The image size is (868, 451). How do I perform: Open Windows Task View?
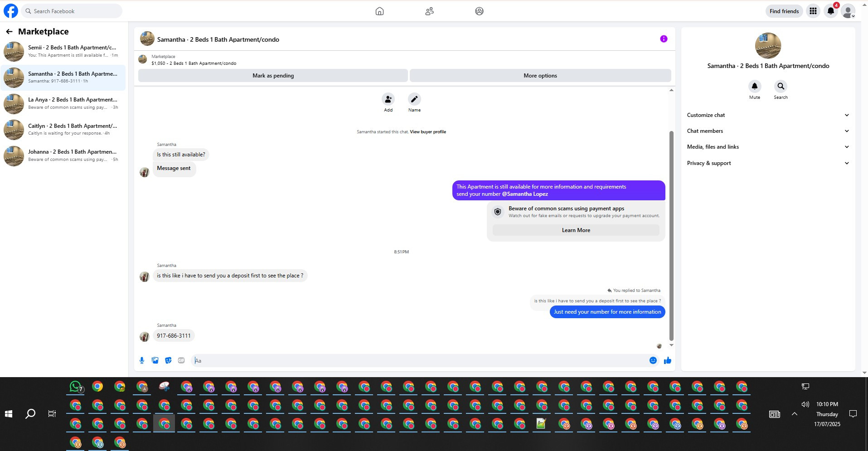click(52, 414)
